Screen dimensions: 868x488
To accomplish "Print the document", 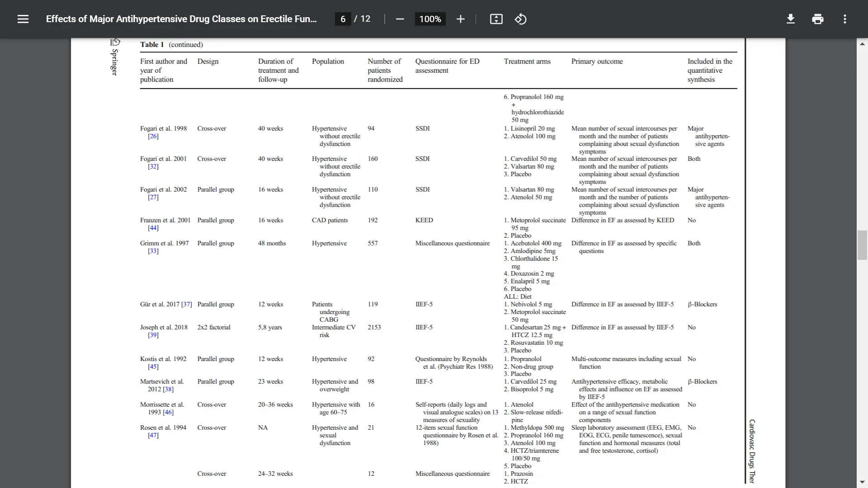I will click(817, 19).
